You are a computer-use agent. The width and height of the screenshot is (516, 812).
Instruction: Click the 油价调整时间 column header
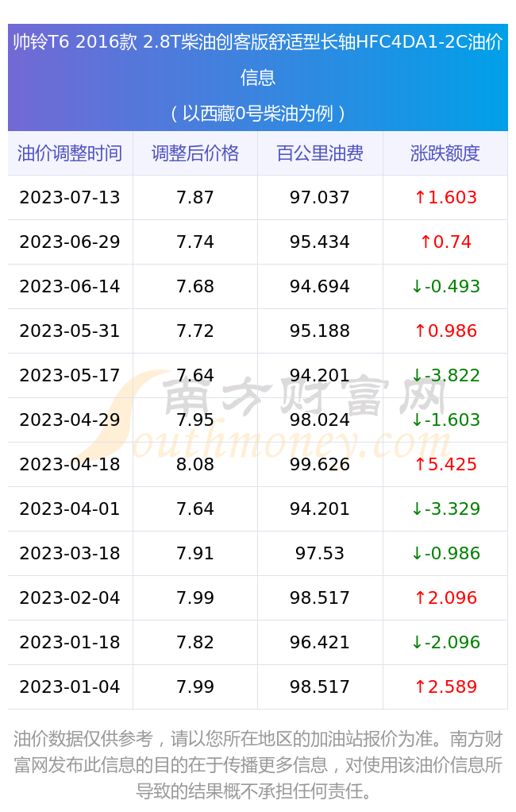[70, 153]
